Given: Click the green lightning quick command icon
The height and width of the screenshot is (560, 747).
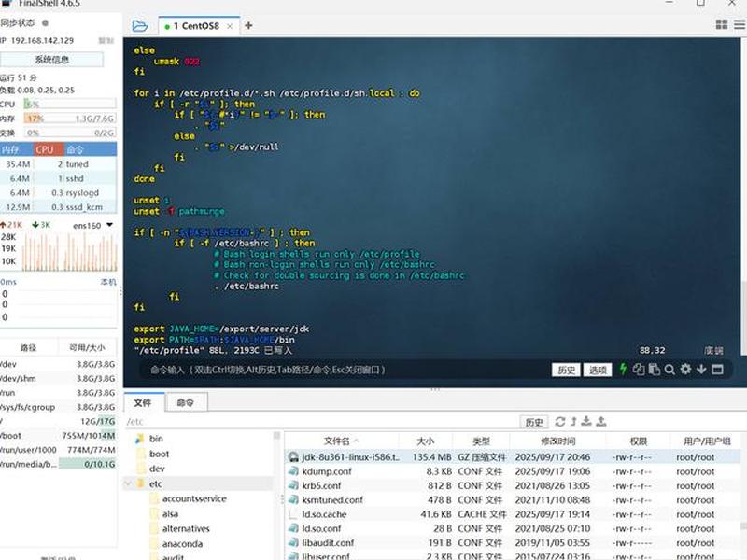Looking at the screenshot, I should point(623,369).
